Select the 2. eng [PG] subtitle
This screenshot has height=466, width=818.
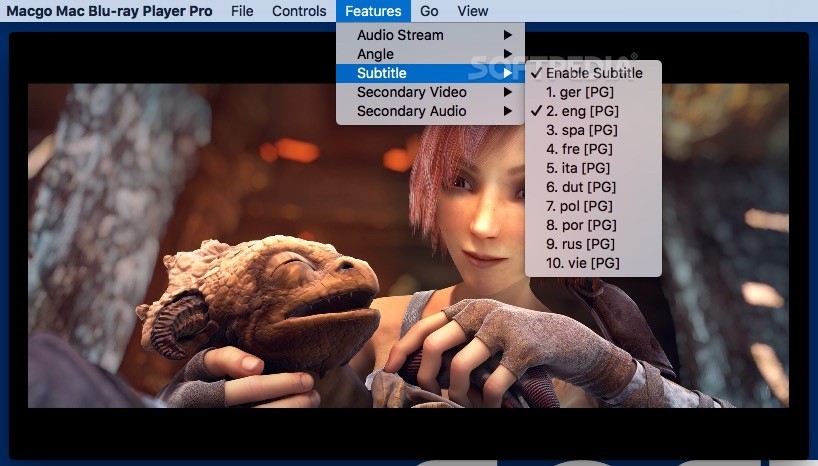point(580,111)
